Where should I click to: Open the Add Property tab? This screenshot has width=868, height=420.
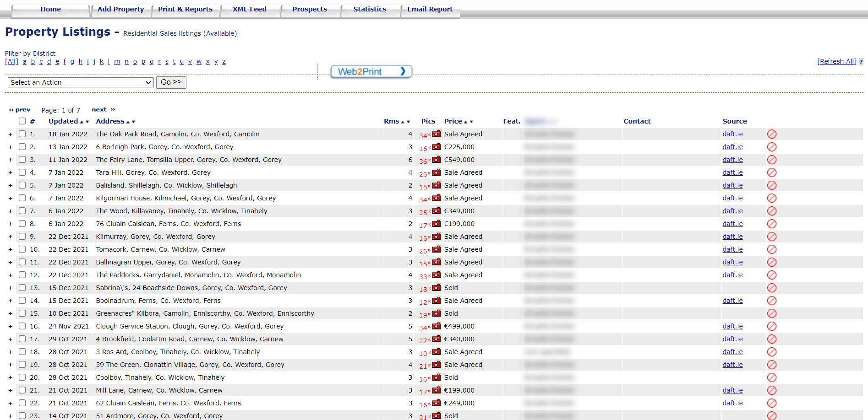(120, 9)
